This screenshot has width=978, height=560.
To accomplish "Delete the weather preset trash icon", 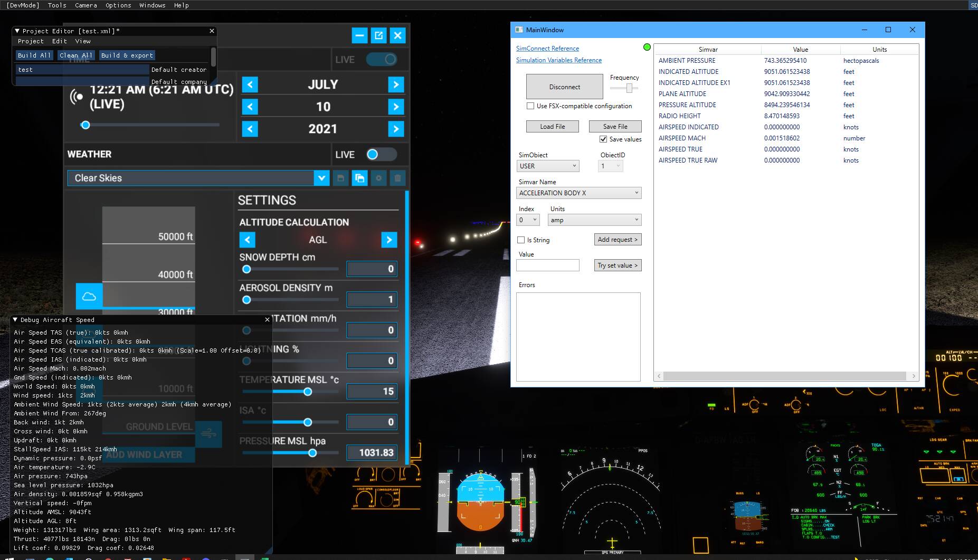I will click(x=397, y=178).
